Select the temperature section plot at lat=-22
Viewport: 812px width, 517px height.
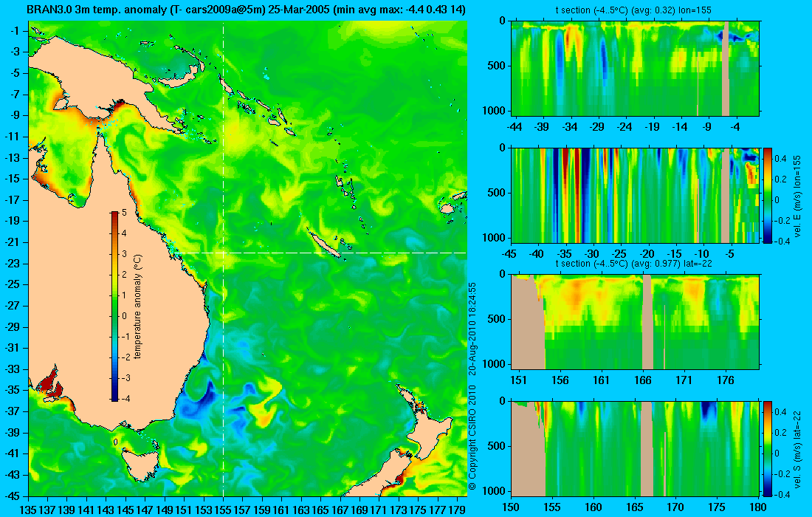pyautogui.click(x=635, y=322)
